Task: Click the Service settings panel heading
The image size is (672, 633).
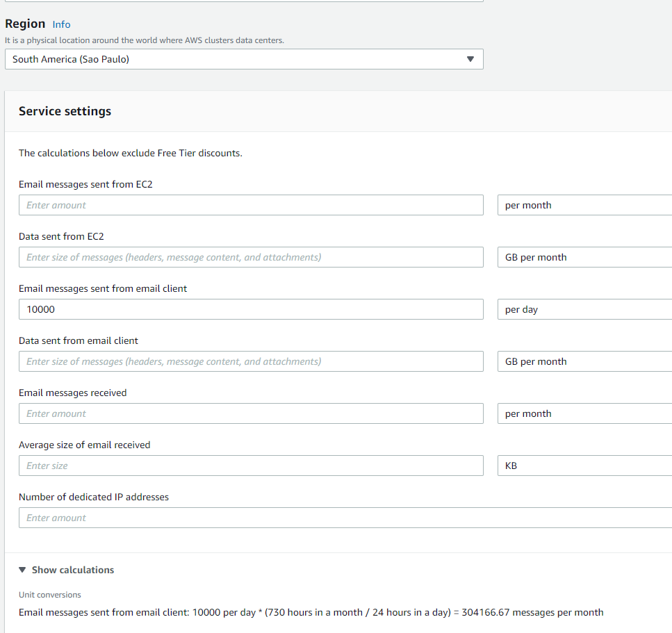Action: (x=65, y=111)
